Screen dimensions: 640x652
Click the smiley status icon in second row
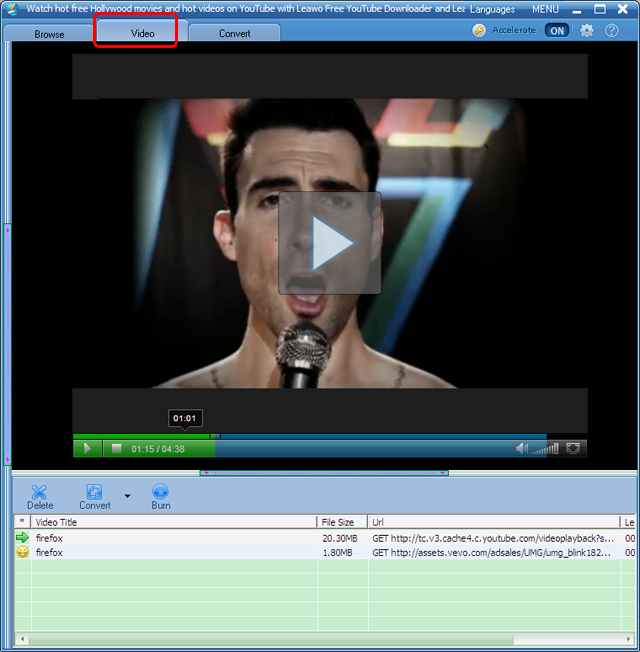point(22,552)
